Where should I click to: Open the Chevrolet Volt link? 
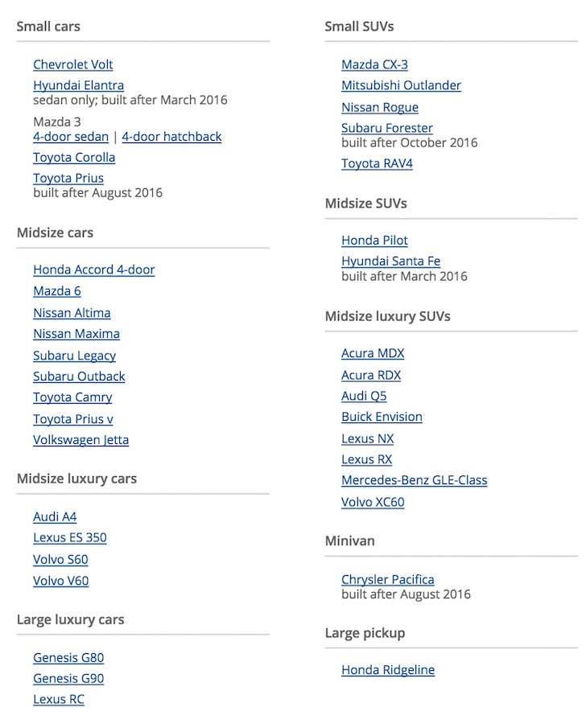tap(73, 64)
